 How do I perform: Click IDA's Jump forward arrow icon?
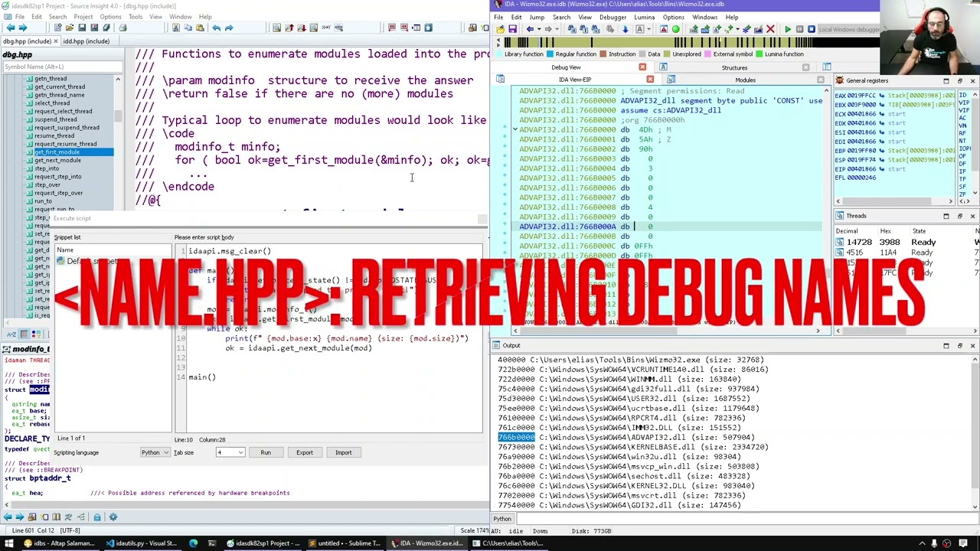click(548, 29)
